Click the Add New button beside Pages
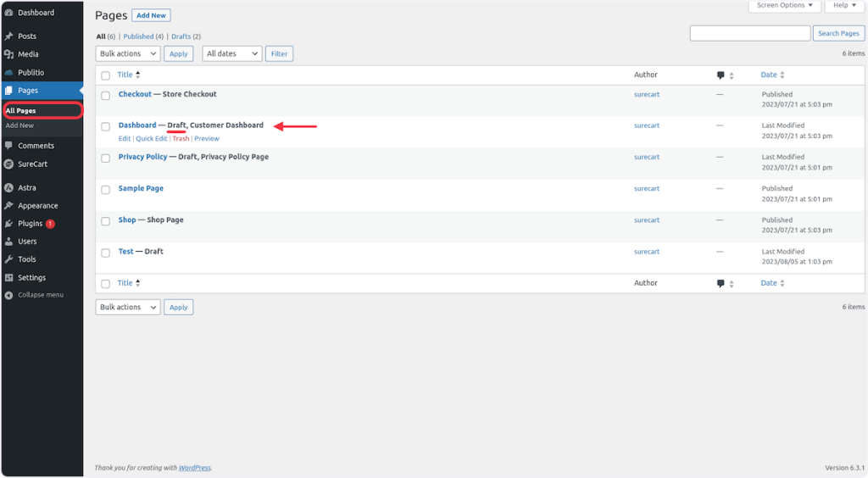Viewport: 868px width, 478px height. coord(152,15)
